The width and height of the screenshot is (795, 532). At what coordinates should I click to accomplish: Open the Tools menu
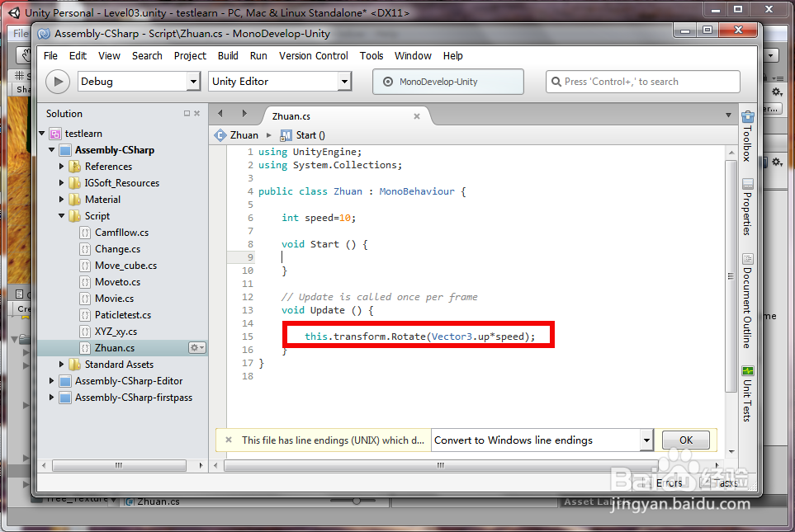click(371, 56)
